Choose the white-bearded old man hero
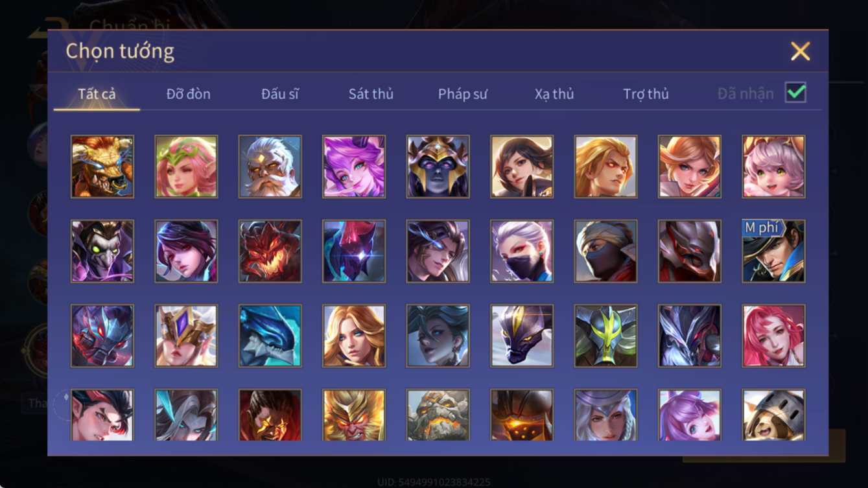This screenshot has width=868, height=488. coord(270,167)
